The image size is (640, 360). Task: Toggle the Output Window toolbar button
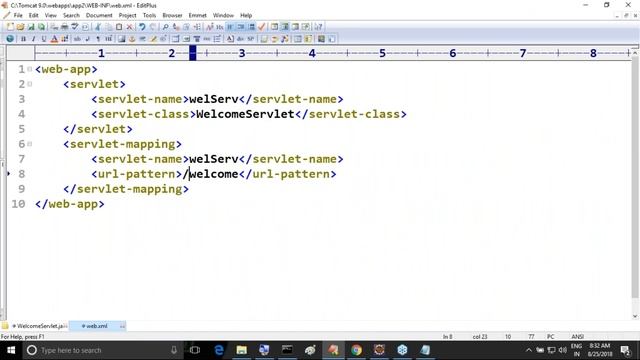295,27
